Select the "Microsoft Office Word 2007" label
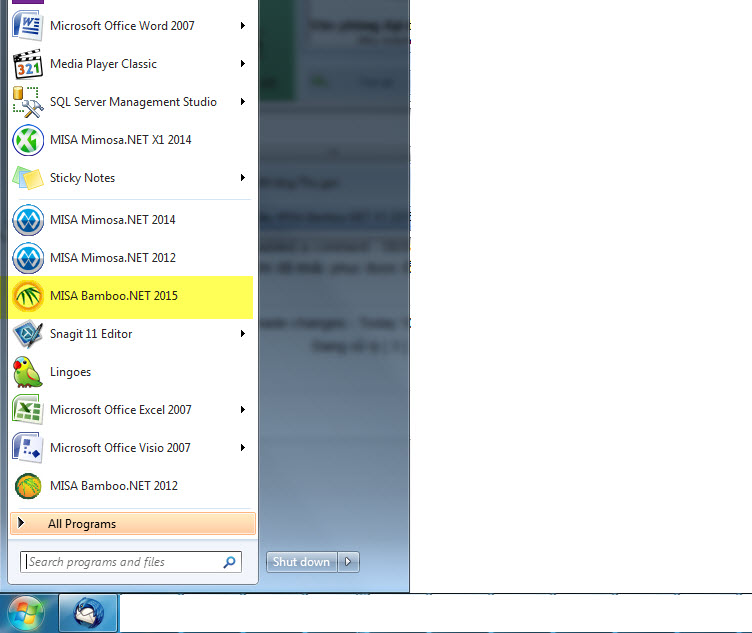 [x=122, y=26]
